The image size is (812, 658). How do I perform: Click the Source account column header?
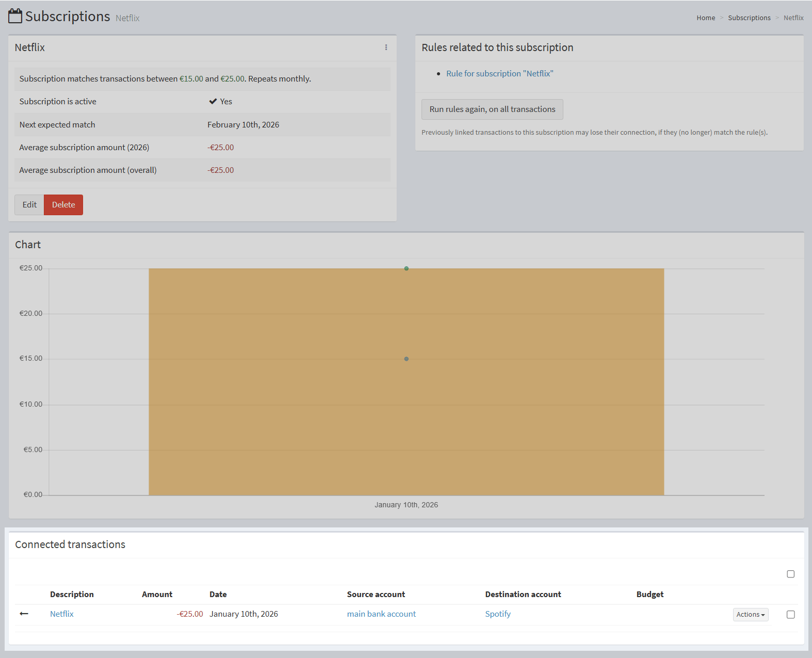click(376, 595)
